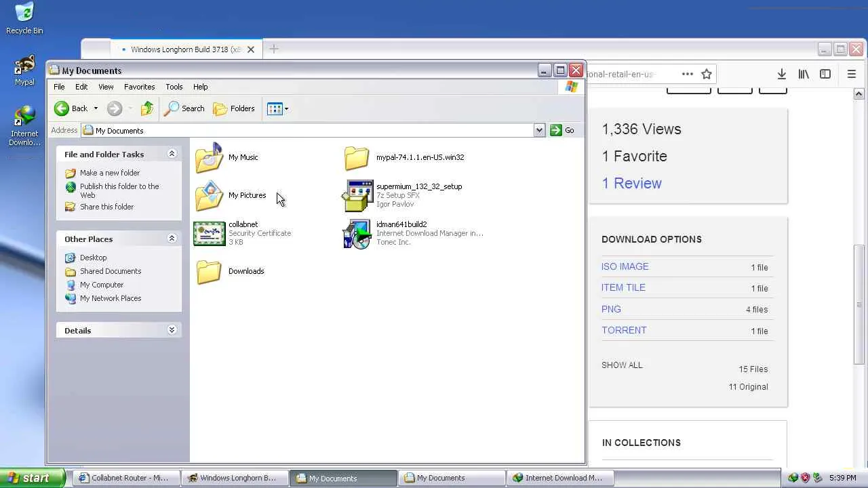The image size is (868, 488).
Task: Collapse the File and Folder Tasks panel
Action: point(172,154)
